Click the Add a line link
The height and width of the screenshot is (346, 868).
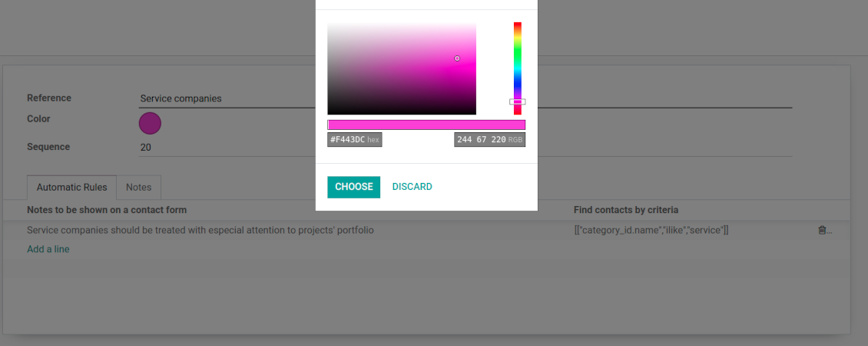coord(48,250)
